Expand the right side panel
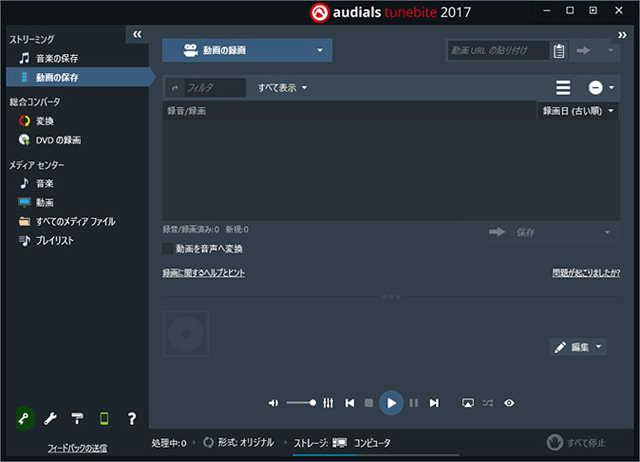 622,35
